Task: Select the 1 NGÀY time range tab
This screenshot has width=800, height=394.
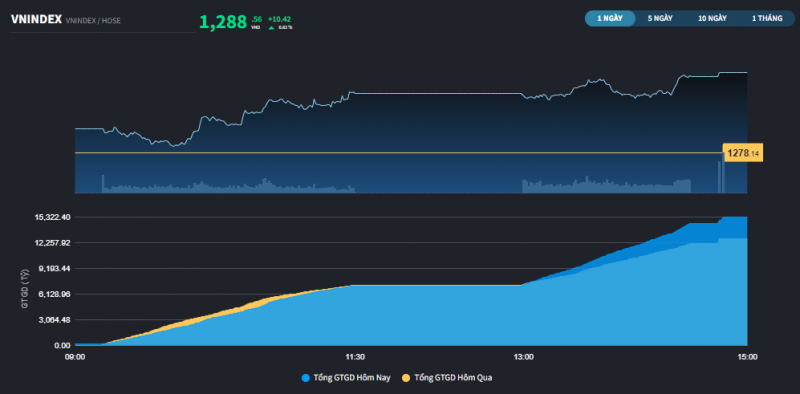Action: (610, 18)
